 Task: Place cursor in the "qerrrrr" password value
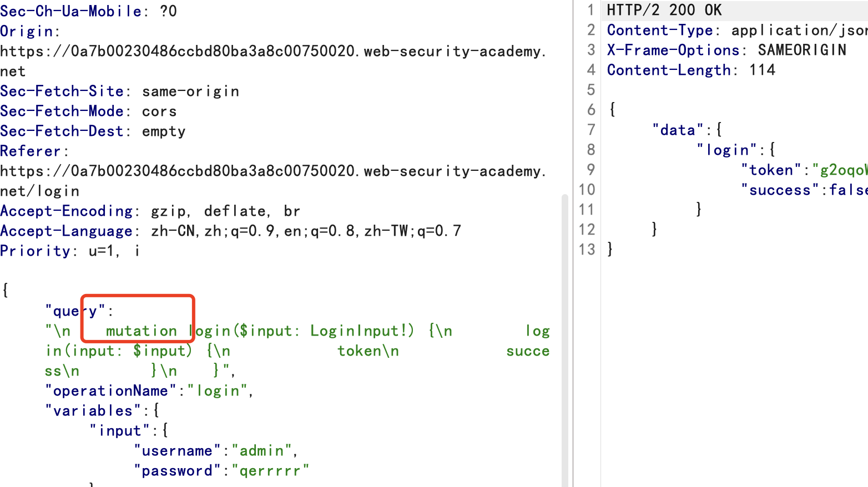point(270,471)
